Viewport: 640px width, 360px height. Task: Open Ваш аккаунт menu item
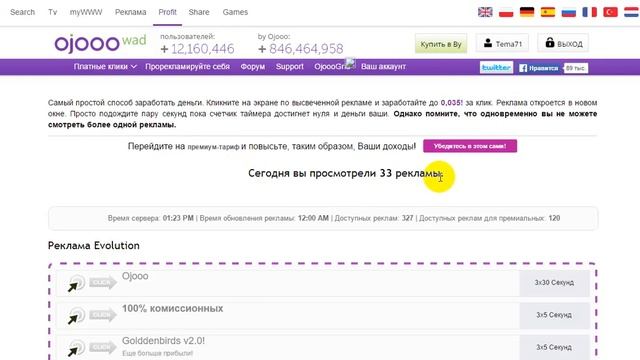point(383,67)
